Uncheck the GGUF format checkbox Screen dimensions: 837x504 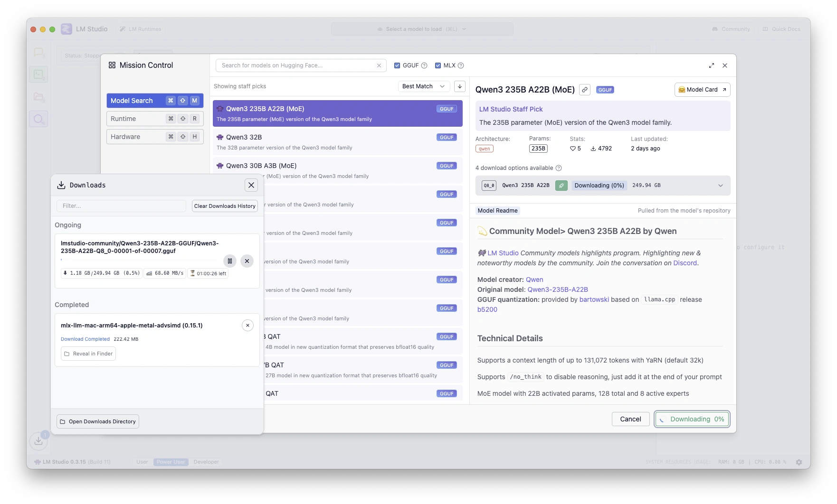397,65
